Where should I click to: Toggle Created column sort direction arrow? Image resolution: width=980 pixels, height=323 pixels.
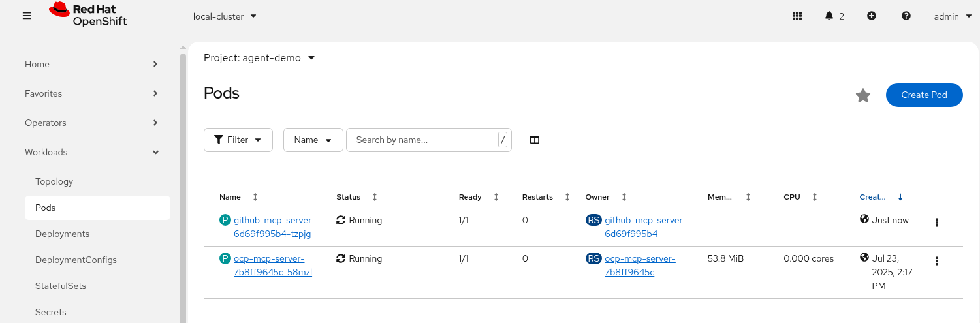coord(900,197)
